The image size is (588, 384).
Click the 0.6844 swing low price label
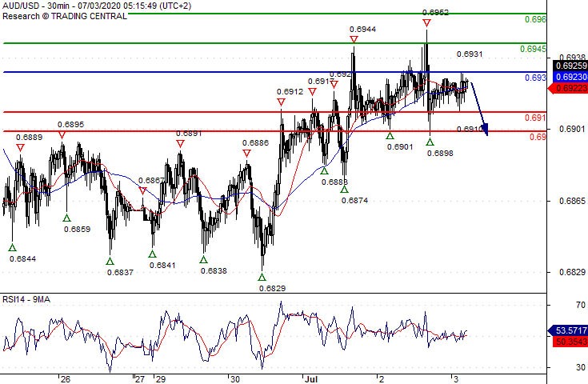click(x=23, y=258)
